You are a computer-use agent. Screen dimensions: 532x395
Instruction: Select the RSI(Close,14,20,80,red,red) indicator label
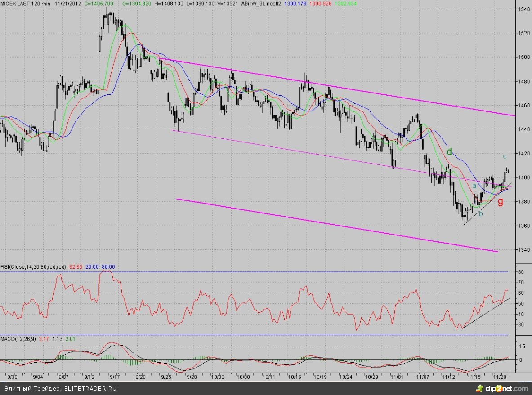[33, 267]
